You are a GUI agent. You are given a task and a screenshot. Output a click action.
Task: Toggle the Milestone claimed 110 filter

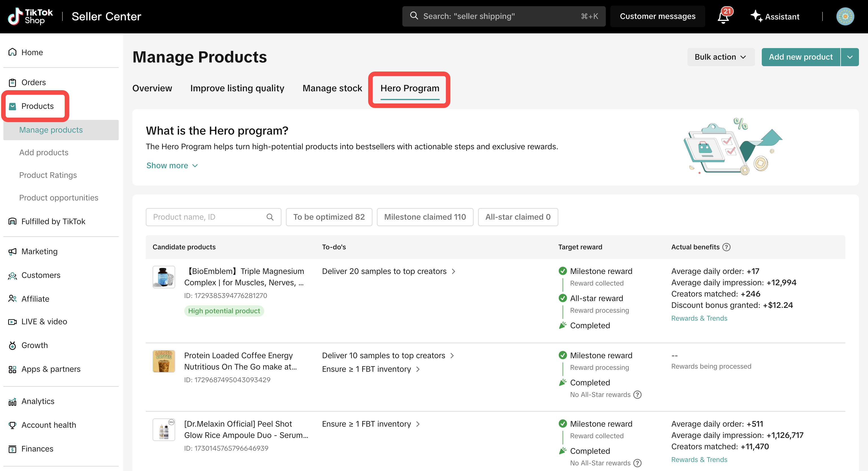pos(425,217)
